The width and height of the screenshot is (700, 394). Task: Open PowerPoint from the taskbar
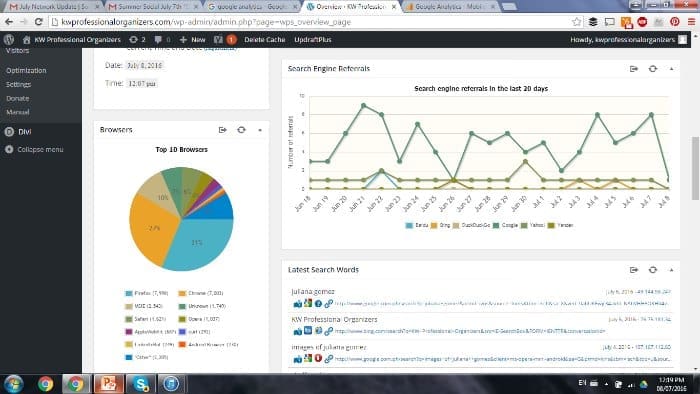click(x=108, y=384)
